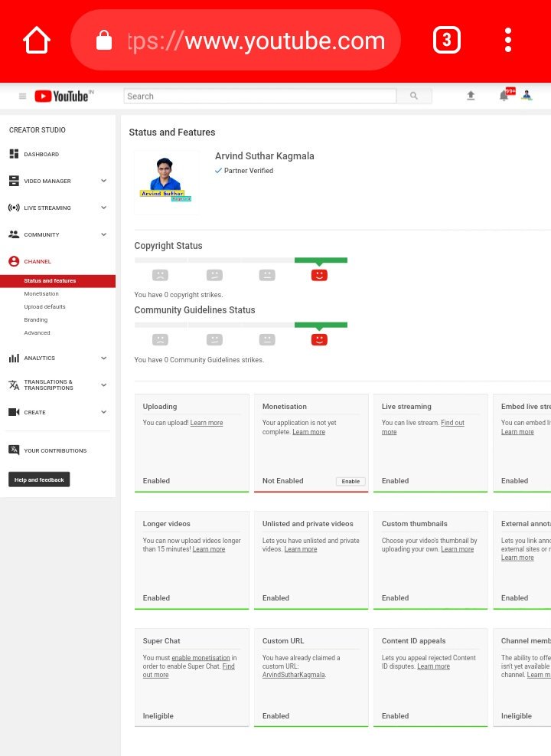Click the upload video arrow icon
The image size is (551, 756).
[471, 96]
